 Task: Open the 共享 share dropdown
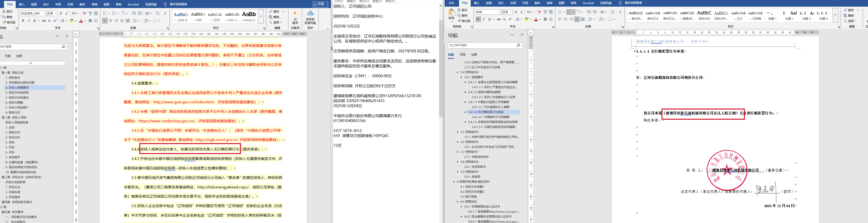point(320,4)
